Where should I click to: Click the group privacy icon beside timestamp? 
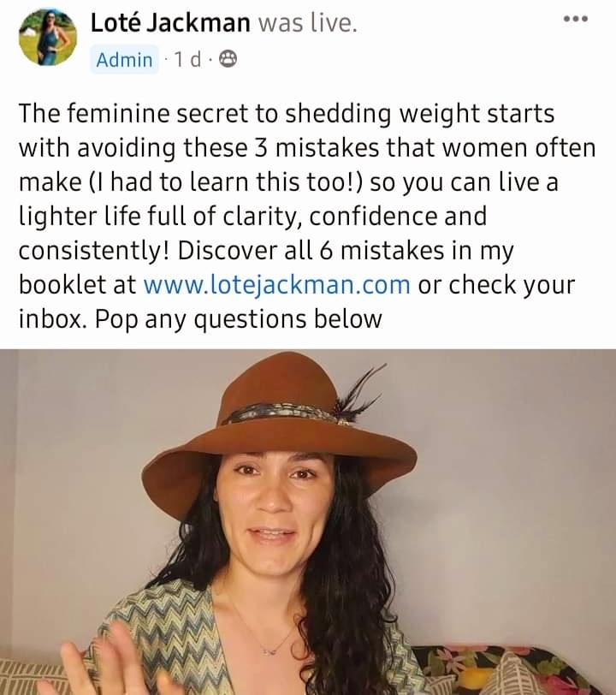tap(228, 59)
